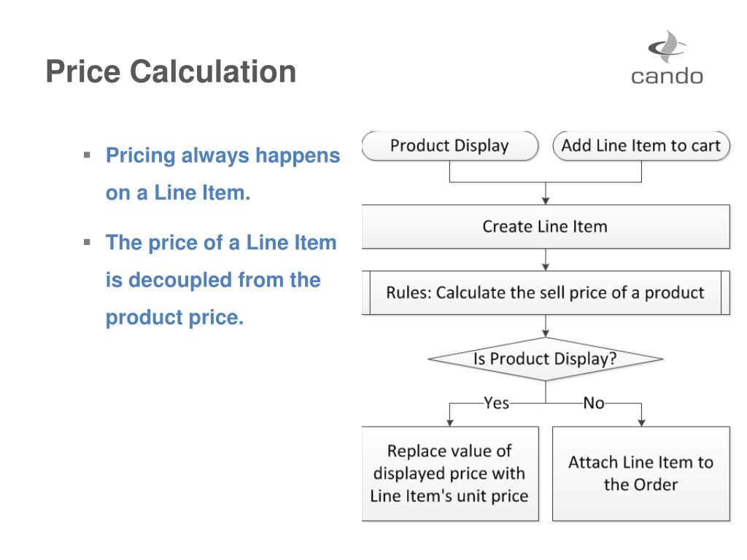Click the arrowhead pointing into Create Line Item
The height and width of the screenshot is (560, 747).
pyautogui.click(x=546, y=201)
